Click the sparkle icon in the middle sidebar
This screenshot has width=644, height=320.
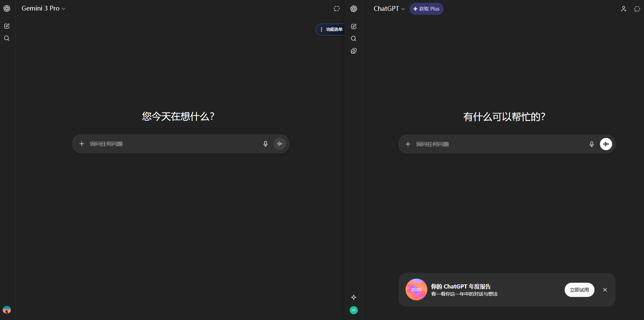click(353, 297)
